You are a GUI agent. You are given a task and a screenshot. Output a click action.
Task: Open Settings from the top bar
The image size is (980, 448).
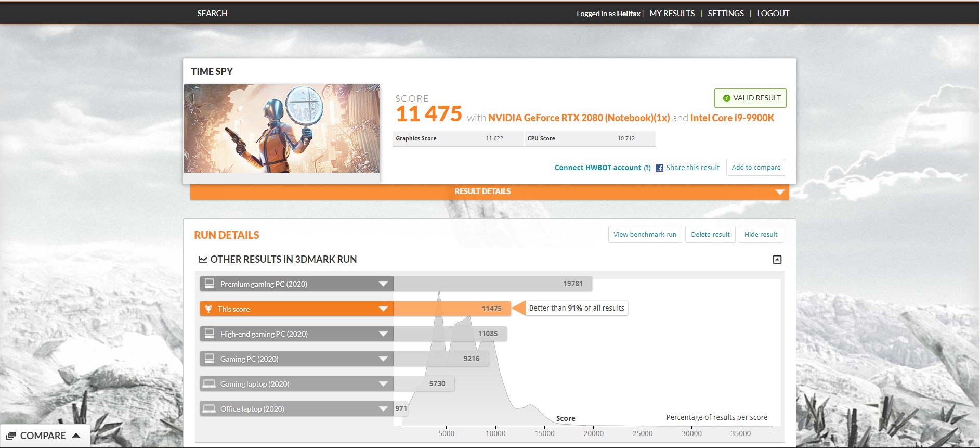click(726, 14)
